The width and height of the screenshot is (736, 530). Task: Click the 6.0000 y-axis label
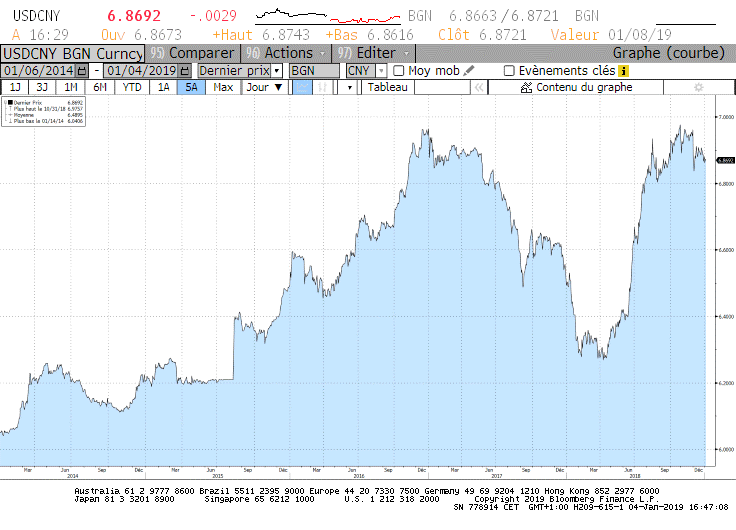[x=726, y=450]
